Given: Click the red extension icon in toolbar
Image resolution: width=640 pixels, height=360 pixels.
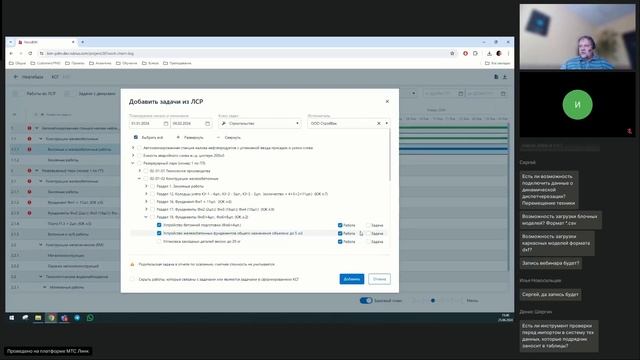Looking at the screenshot, I should [465, 53].
